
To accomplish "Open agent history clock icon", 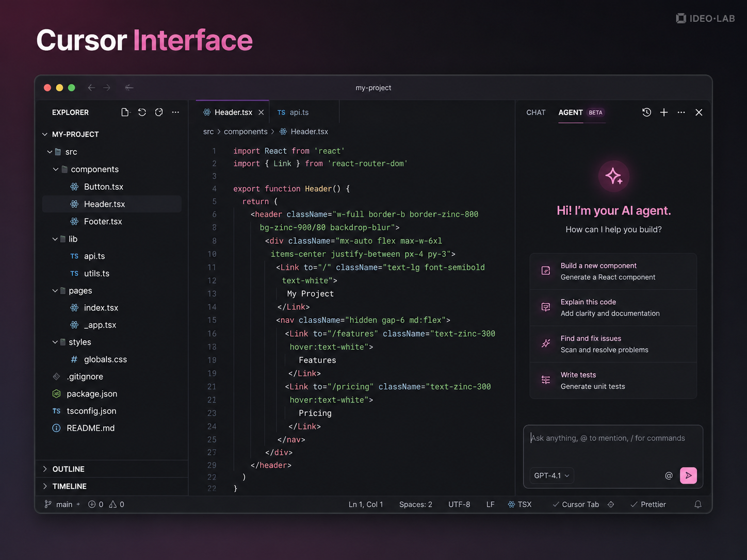I will click(646, 112).
